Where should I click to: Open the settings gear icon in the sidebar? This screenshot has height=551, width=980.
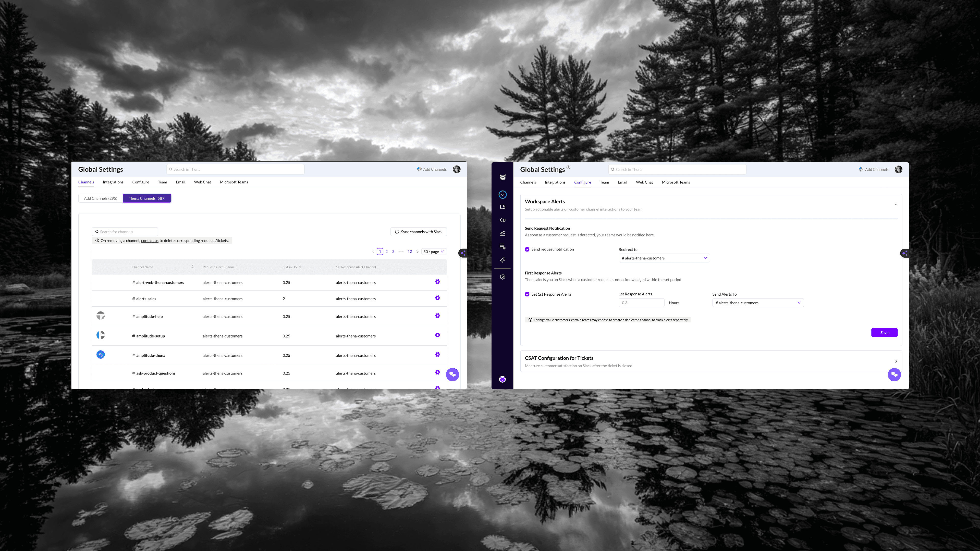tap(503, 277)
